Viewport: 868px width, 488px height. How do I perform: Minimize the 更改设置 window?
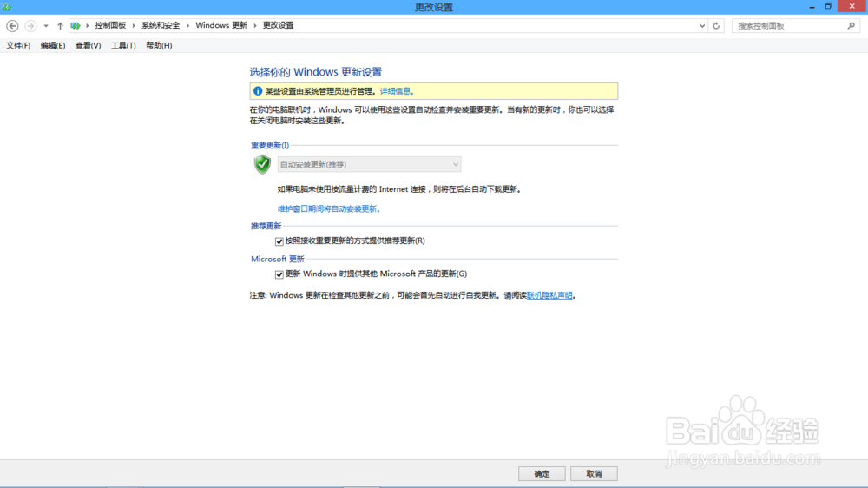coord(812,7)
